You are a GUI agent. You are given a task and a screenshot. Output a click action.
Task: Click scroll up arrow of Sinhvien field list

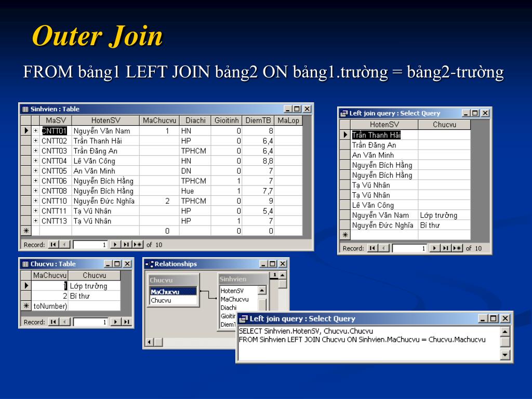[262, 290]
